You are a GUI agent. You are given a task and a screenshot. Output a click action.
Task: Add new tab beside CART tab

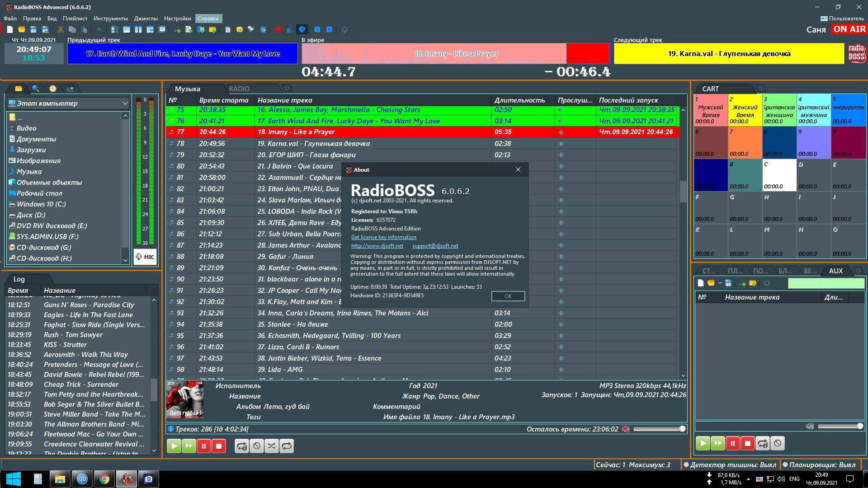tap(761, 88)
